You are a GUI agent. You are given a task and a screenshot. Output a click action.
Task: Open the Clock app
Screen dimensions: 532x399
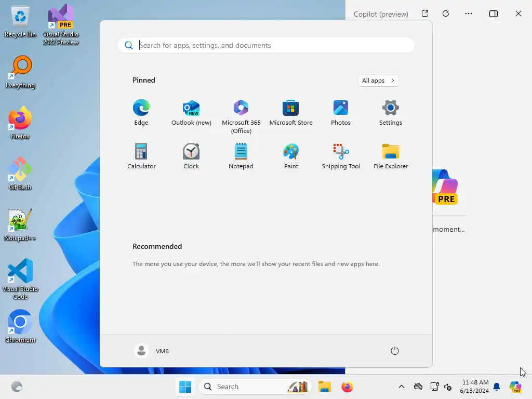(x=191, y=156)
